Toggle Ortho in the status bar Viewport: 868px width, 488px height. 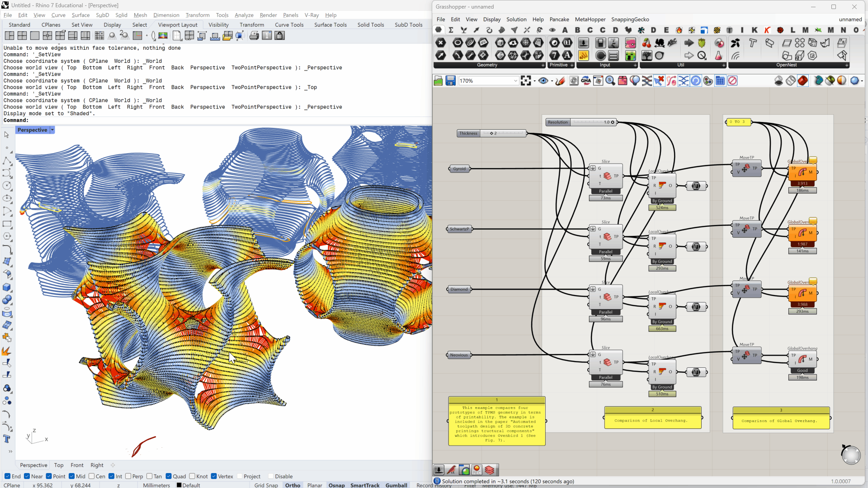click(292, 485)
